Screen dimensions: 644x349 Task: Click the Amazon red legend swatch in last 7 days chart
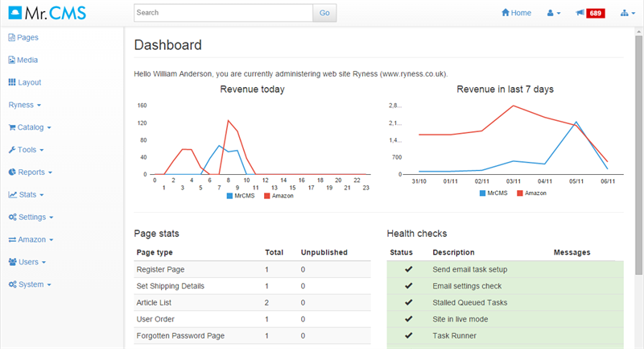(x=519, y=193)
